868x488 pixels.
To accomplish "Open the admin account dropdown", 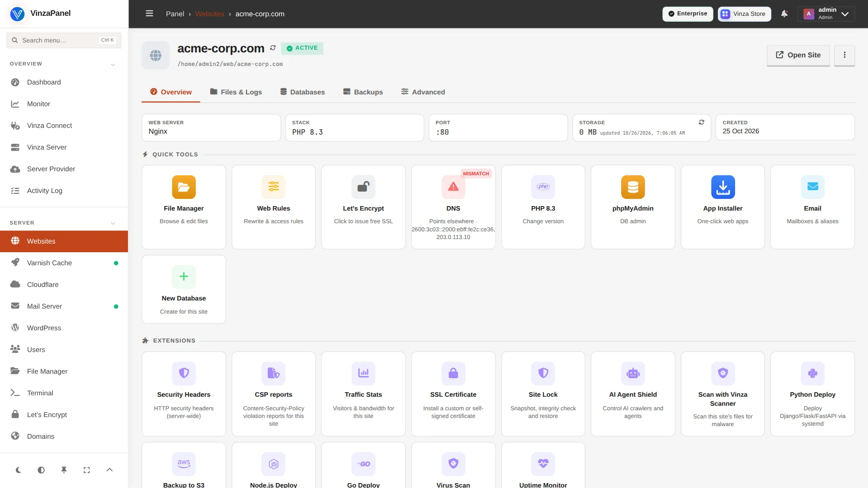I will click(x=826, y=14).
